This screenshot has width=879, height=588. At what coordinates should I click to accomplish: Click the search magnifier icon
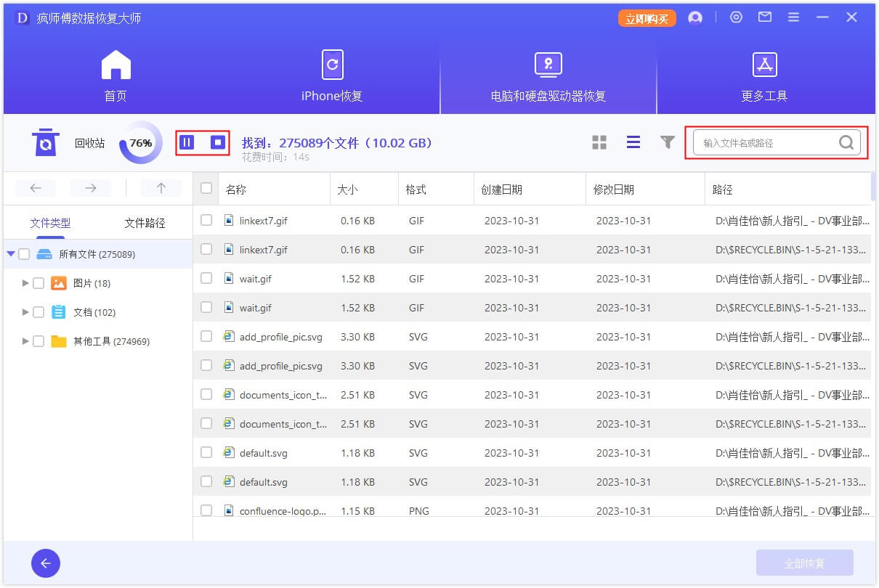point(846,142)
